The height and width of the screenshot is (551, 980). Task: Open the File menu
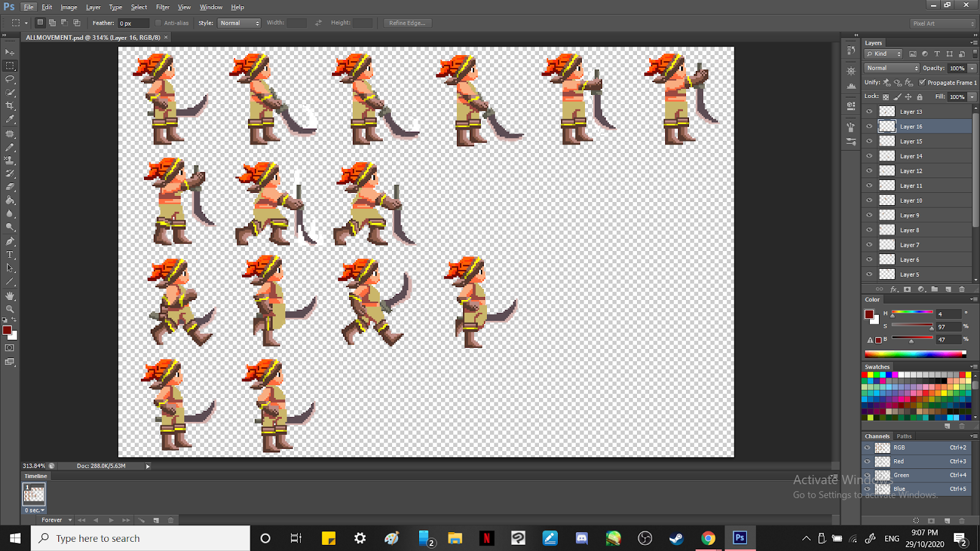(28, 7)
